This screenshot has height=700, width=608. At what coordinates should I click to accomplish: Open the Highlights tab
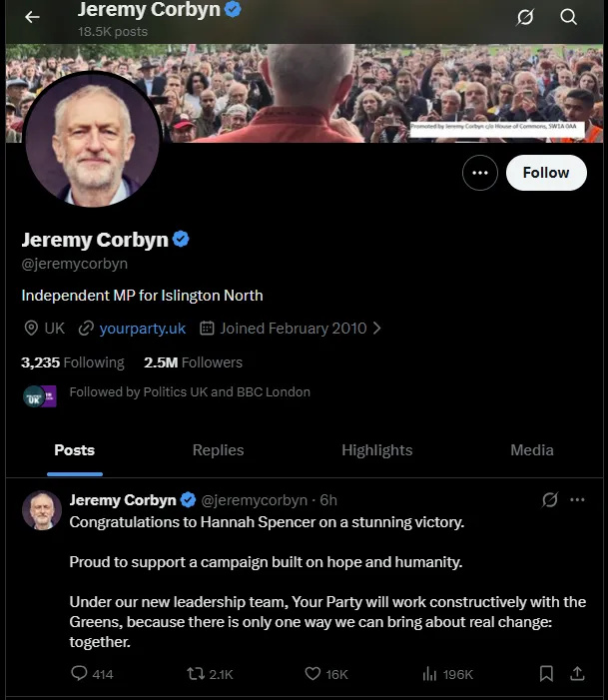click(376, 450)
